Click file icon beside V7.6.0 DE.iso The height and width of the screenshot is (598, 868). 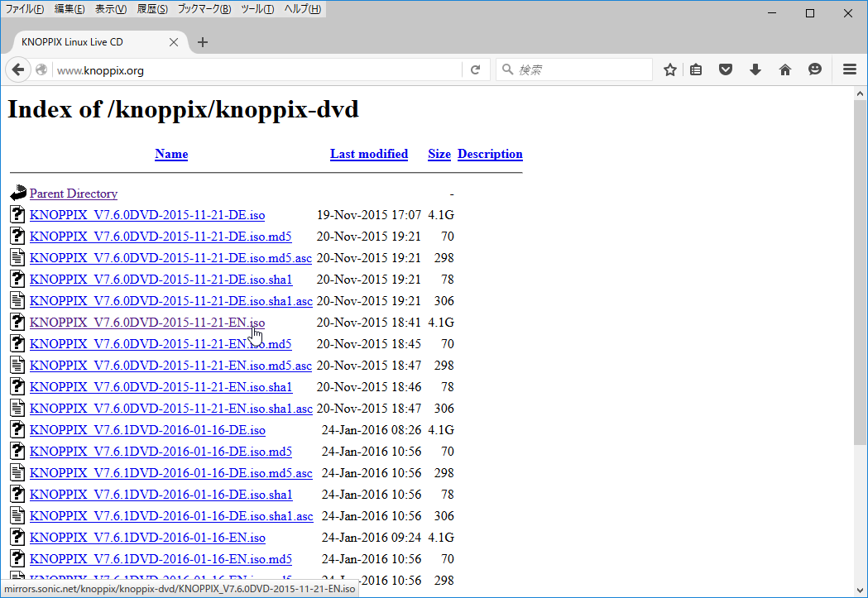(x=17, y=215)
